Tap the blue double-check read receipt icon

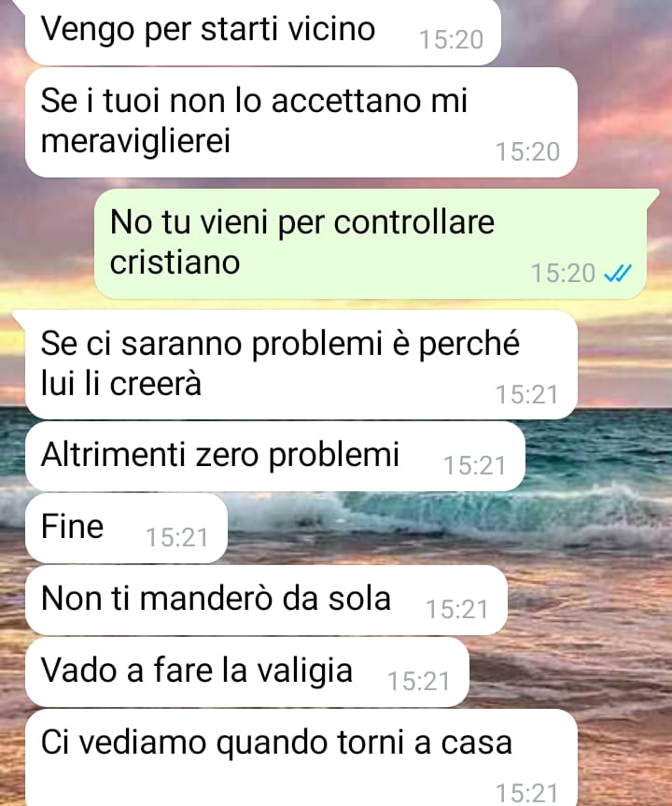click(618, 273)
